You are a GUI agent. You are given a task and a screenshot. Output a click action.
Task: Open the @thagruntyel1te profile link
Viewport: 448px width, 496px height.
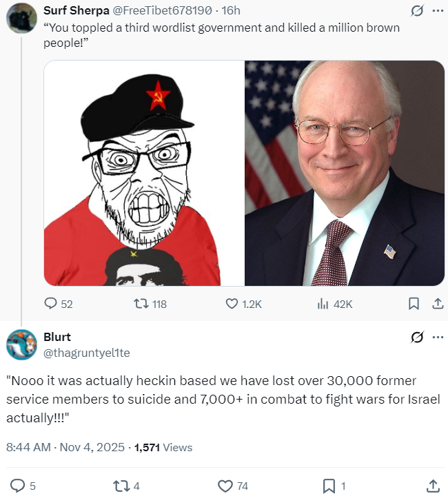pos(86,353)
